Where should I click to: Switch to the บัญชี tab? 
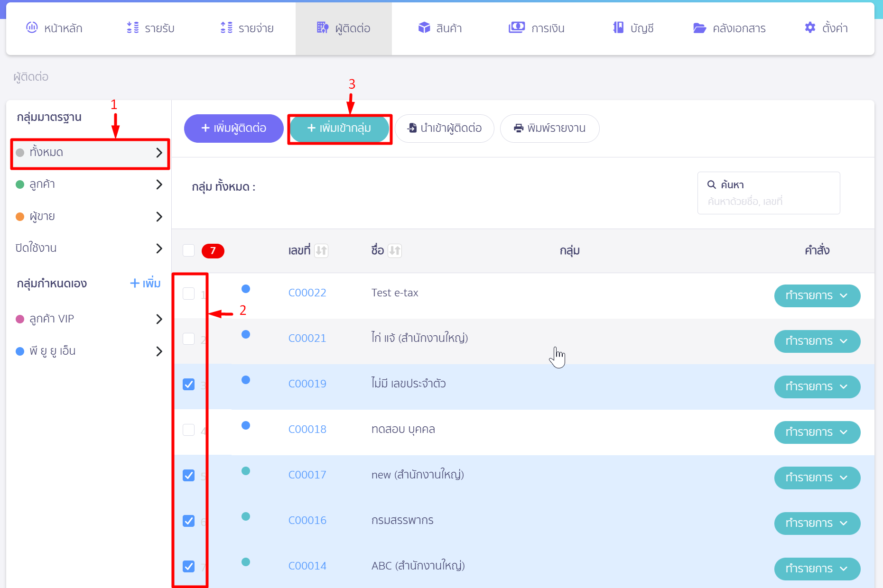633,28
